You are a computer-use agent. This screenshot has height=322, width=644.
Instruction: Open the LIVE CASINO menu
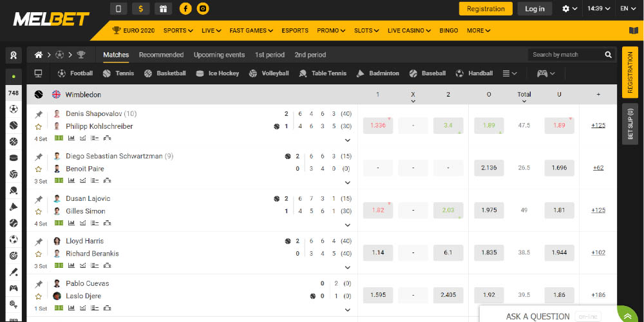[410, 30]
